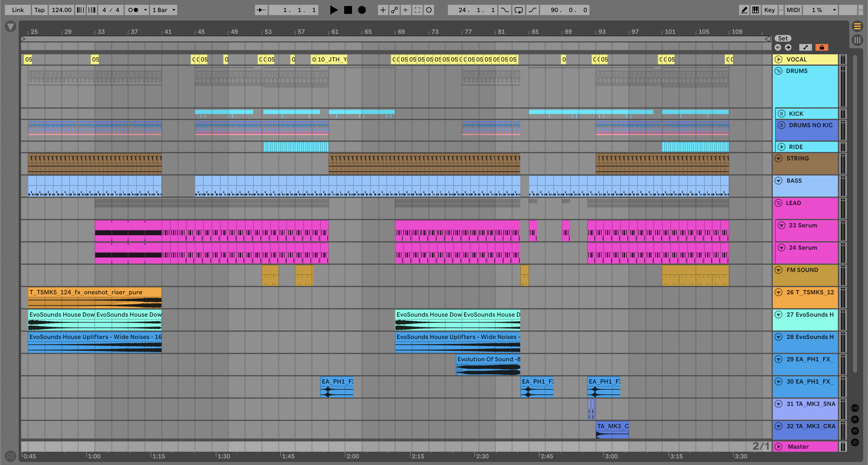Screen dimensions: 868x465
Task: Toggle the Lock Envelopes padlock button
Action: pyautogui.click(x=822, y=47)
